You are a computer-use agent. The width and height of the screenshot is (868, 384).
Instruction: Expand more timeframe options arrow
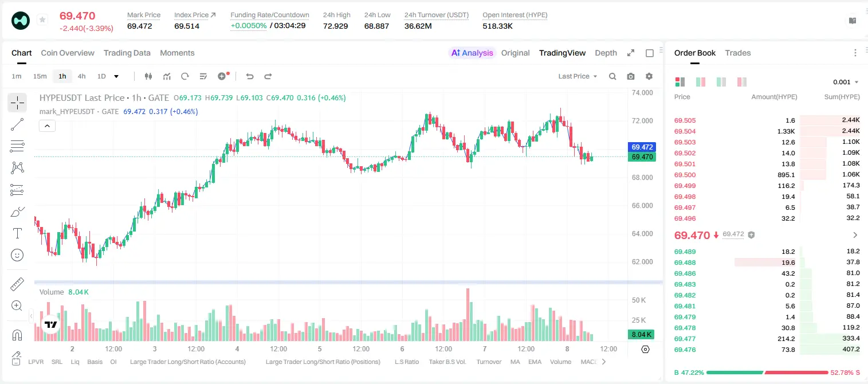[x=116, y=76]
